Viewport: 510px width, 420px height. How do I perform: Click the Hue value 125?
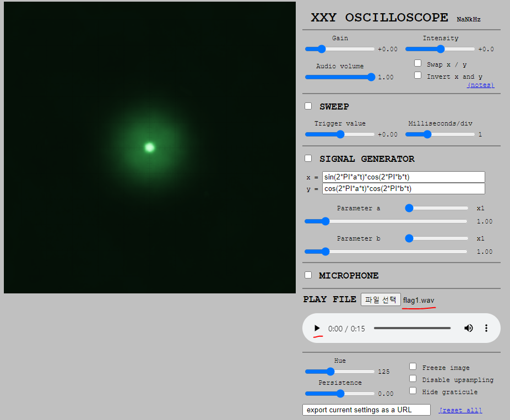[x=384, y=372]
